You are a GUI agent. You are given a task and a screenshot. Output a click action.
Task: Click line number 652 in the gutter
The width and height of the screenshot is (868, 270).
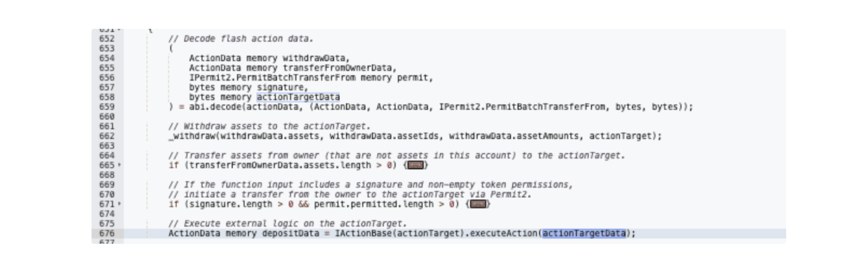(107, 39)
